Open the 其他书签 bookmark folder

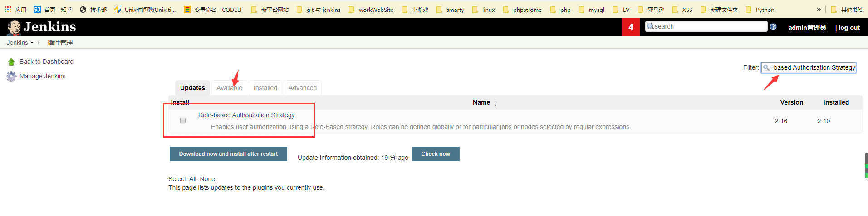(847, 10)
